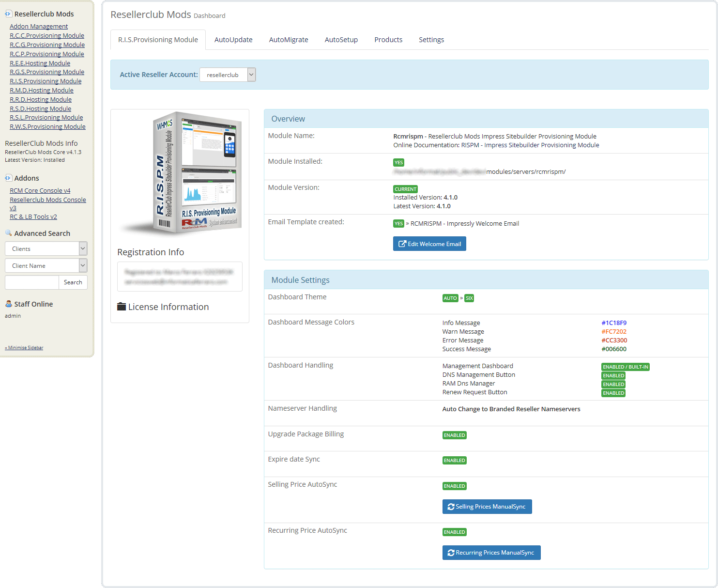Viewport: 718px width, 588px height.
Task: Click the AUTO dashboard theme badge
Action: [x=450, y=298]
